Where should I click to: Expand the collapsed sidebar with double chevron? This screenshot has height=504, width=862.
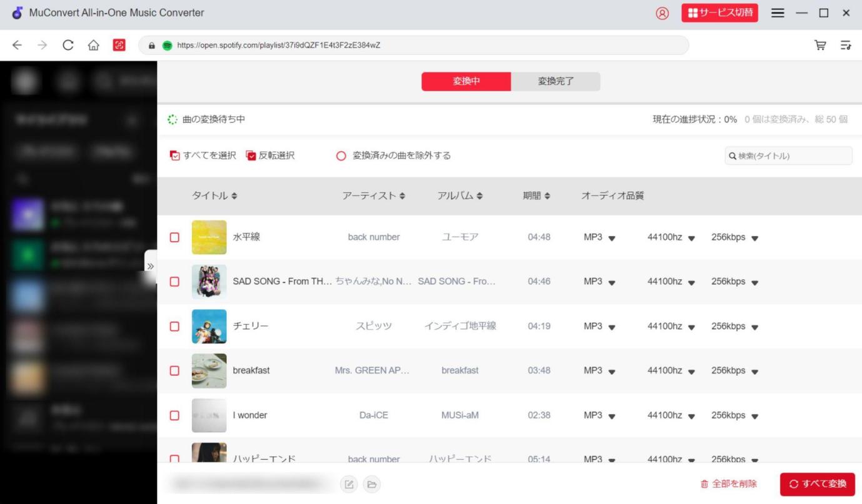pos(150,266)
